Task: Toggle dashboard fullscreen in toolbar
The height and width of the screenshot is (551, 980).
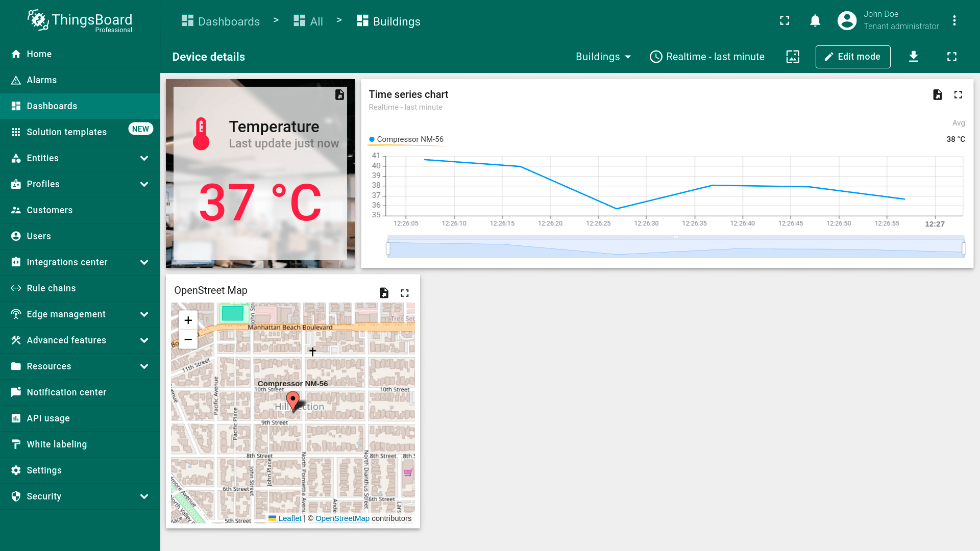Action: coord(951,57)
